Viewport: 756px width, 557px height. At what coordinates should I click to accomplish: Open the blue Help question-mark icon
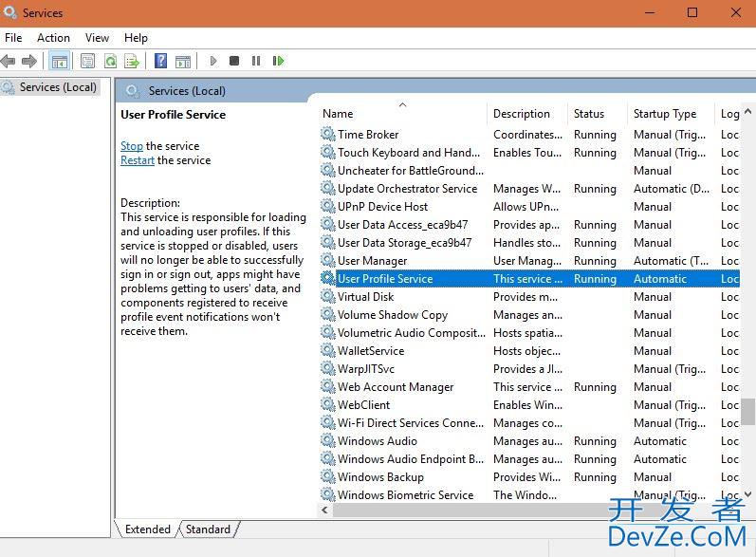[160, 61]
